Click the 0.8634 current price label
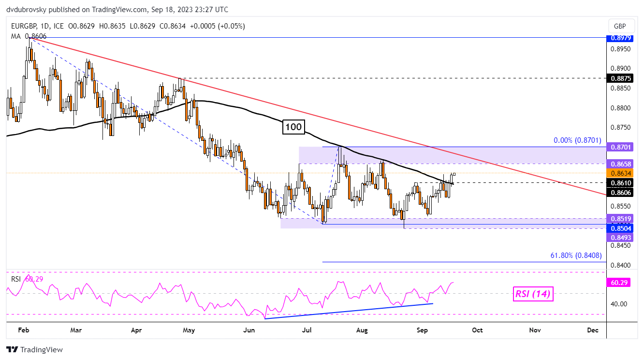This screenshot has height=360, width=644. click(619, 173)
